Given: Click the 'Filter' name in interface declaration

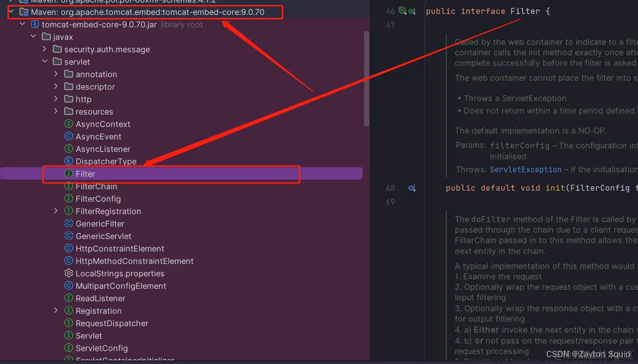Looking at the screenshot, I should 525,11.
